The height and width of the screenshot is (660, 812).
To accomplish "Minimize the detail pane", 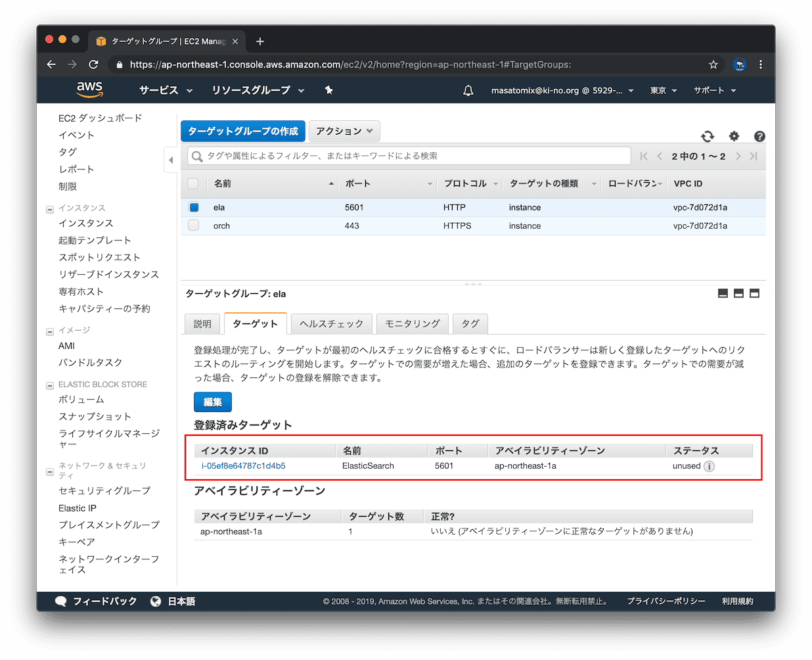I will click(723, 293).
